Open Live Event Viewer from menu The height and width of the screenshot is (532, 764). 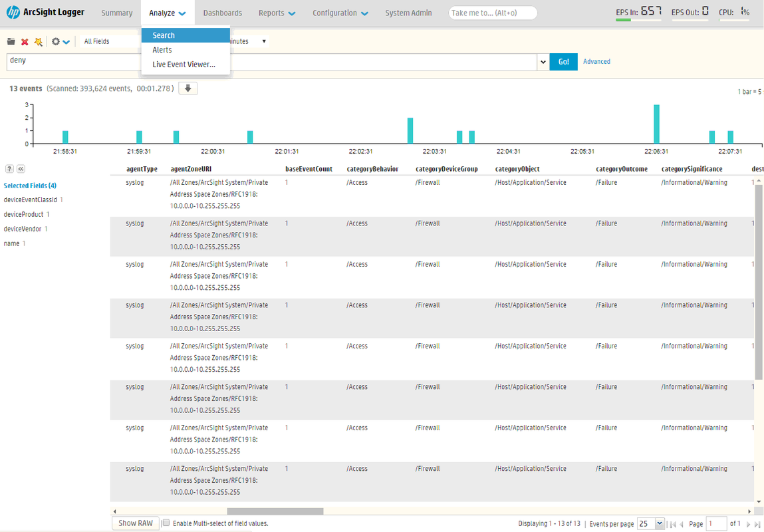tap(186, 65)
